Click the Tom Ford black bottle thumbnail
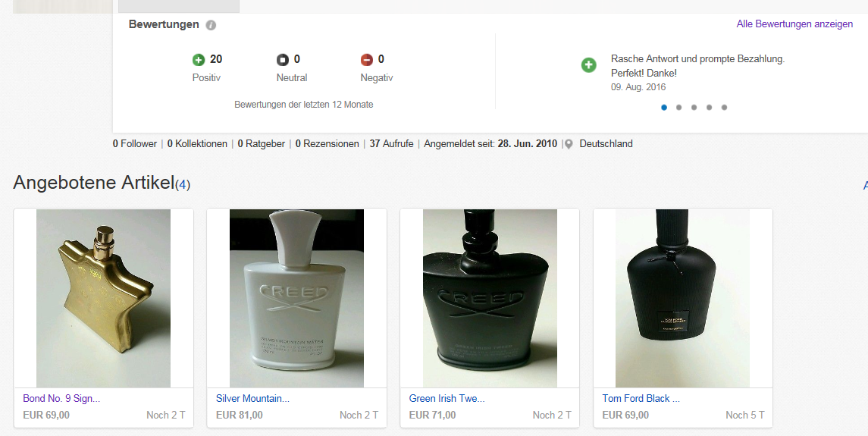This screenshot has height=436, width=868. 682,298
